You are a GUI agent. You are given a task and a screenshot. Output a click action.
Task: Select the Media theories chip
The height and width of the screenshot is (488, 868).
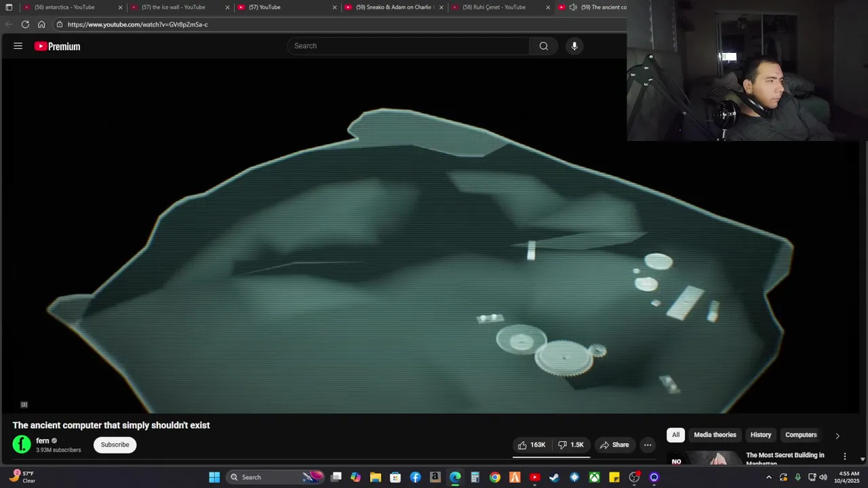coord(715,435)
